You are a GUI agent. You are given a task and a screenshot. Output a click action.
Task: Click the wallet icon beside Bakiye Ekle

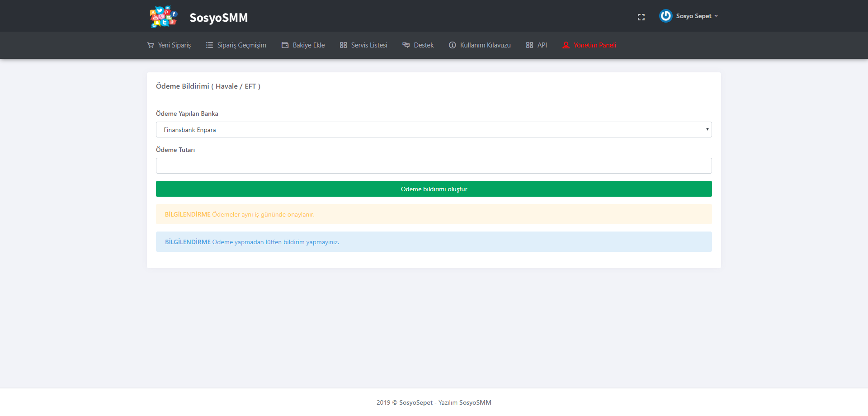(285, 45)
